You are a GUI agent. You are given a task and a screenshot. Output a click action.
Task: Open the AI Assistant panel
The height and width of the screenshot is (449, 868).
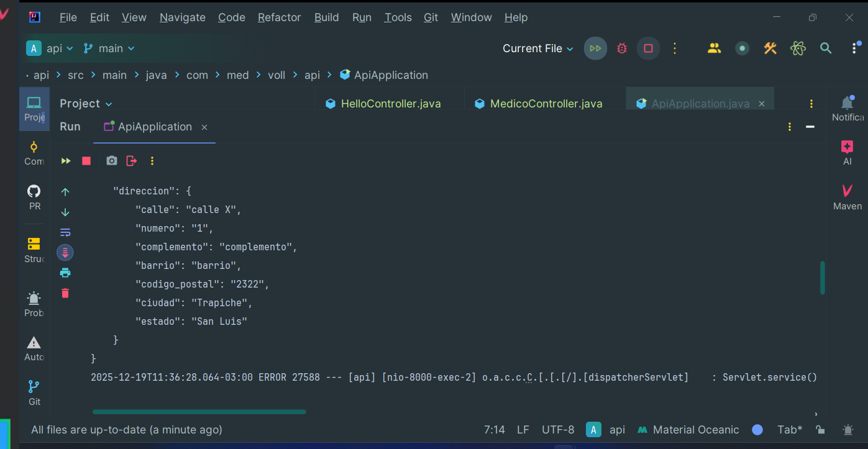click(847, 153)
